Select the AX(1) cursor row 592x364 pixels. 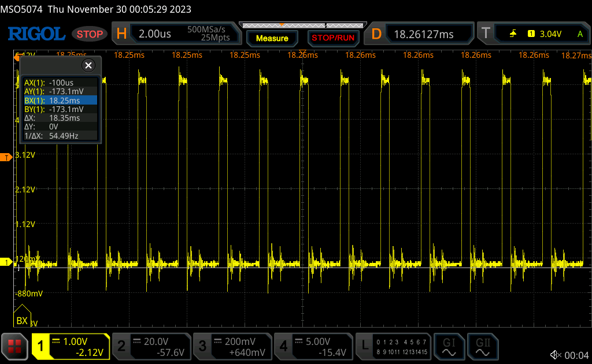coord(58,83)
